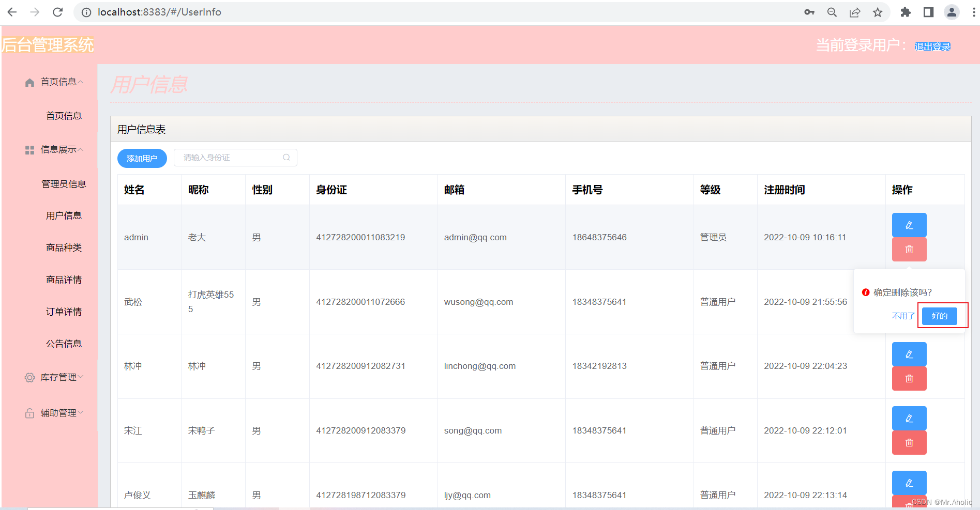Screen dimensions: 980x510
Task: Select the edit pencil icon for admin row
Action: click(x=909, y=225)
